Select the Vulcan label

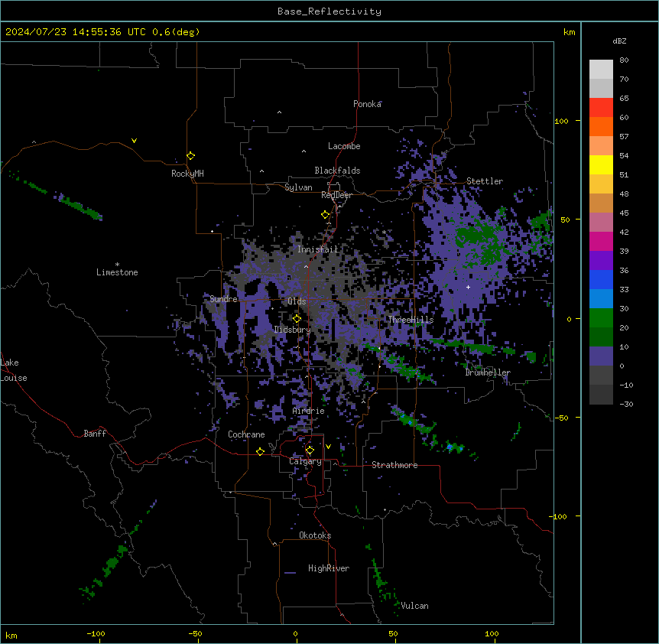pos(414,606)
